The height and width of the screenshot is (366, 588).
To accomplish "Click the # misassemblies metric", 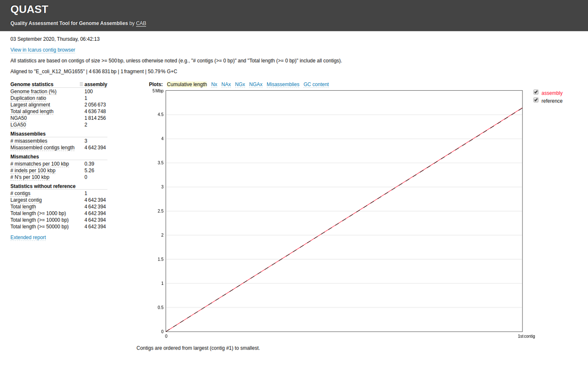I will (28, 141).
